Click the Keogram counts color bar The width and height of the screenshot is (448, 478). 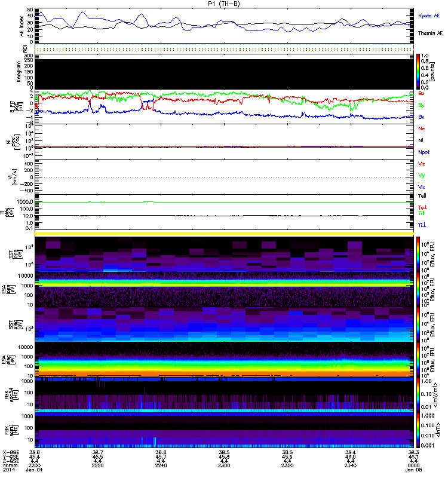pos(418,72)
